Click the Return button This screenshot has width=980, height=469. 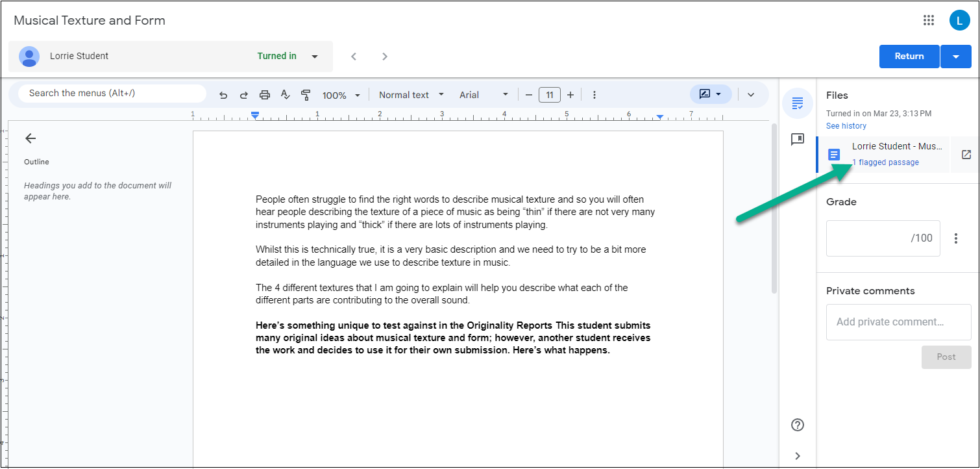point(909,56)
